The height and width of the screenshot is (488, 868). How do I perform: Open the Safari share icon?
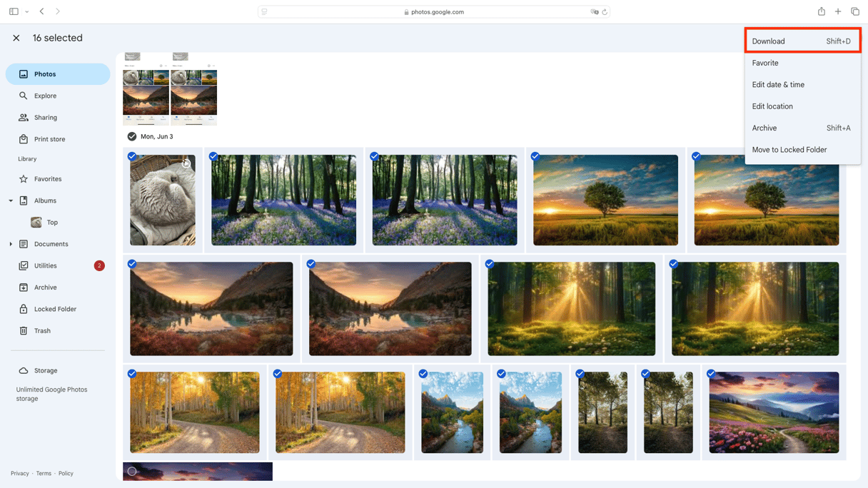822,11
